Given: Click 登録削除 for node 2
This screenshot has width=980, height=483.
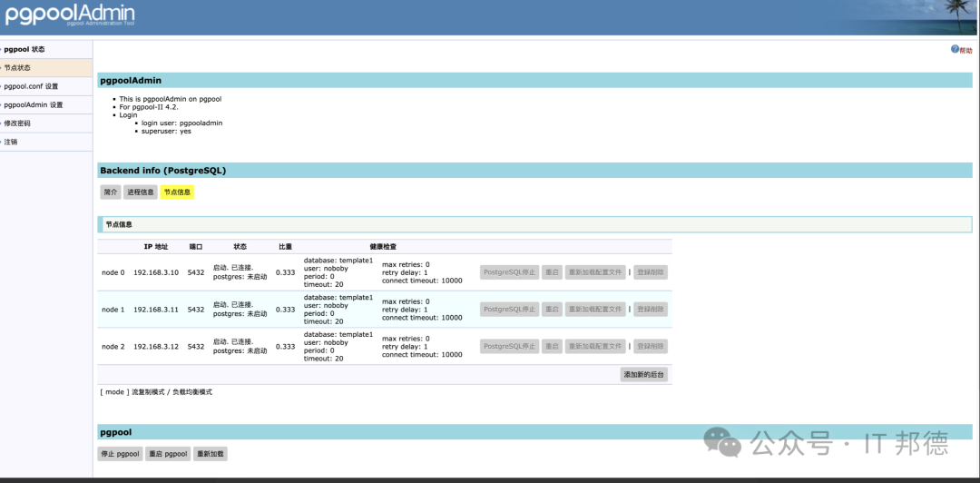Looking at the screenshot, I should coord(651,346).
